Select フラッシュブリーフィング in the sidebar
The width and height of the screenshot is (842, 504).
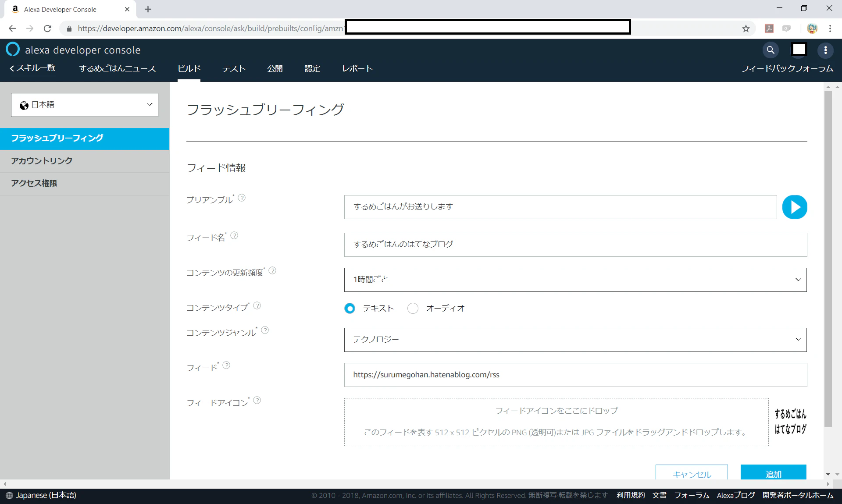pos(85,138)
